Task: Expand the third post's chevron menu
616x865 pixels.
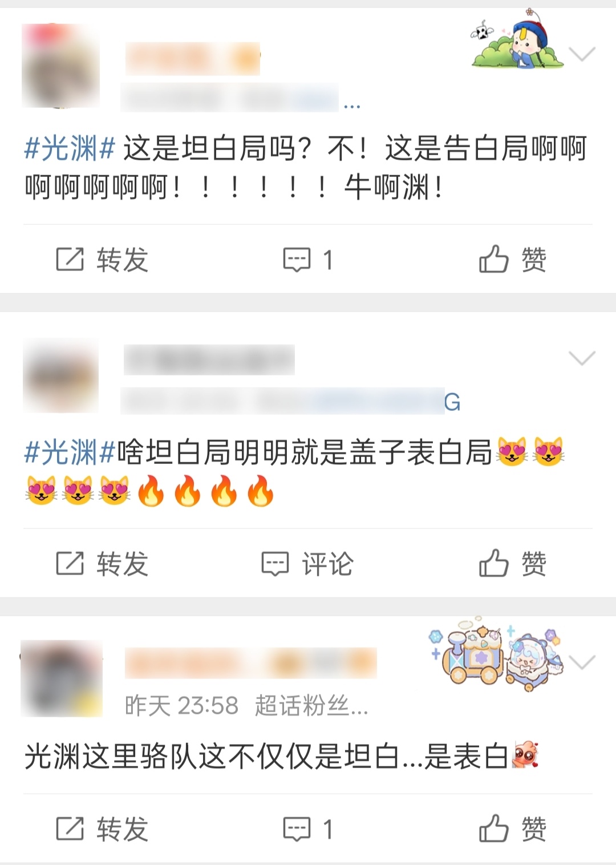Action: pos(582,662)
